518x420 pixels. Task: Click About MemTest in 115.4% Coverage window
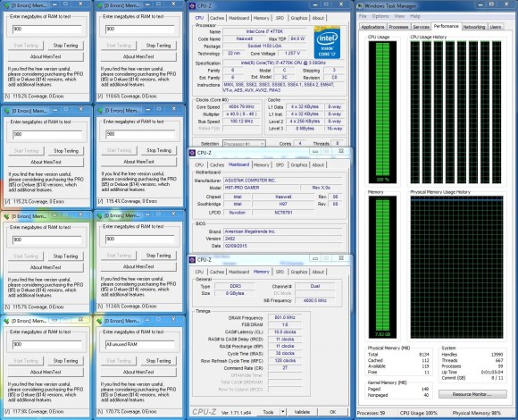pos(138,162)
